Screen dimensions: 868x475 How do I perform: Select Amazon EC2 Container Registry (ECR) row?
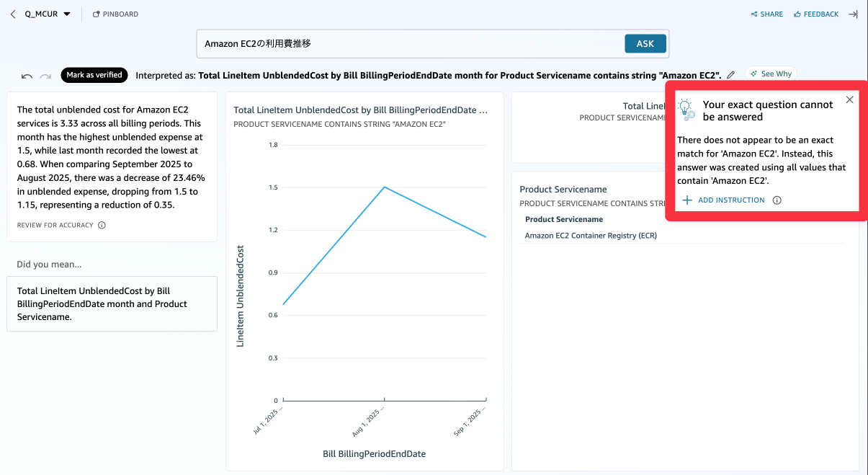coord(681,235)
